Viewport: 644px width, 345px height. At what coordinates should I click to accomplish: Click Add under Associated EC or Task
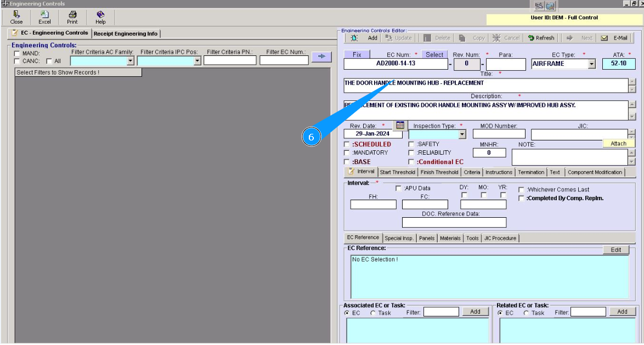pyautogui.click(x=475, y=312)
